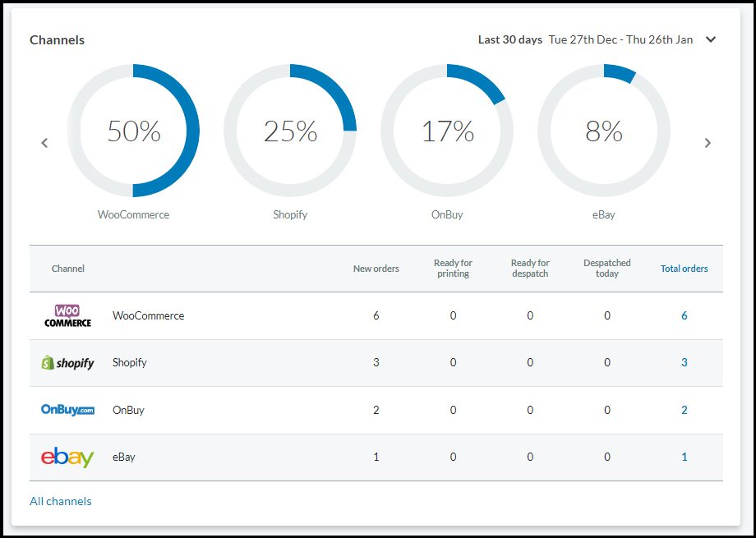Click the WooCommerce 50% donut chart
This screenshot has height=538, width=756.
coord(133,131)
